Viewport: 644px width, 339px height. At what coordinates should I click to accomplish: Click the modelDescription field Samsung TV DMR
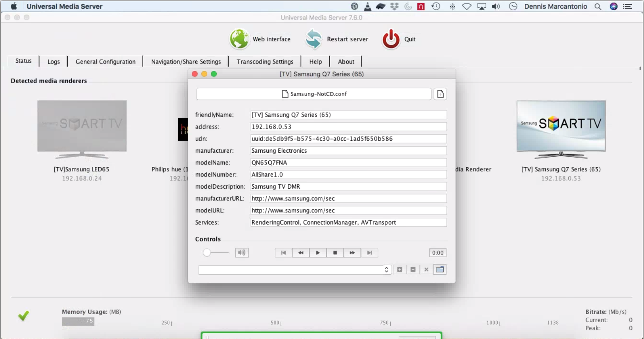tap(349, 186)
